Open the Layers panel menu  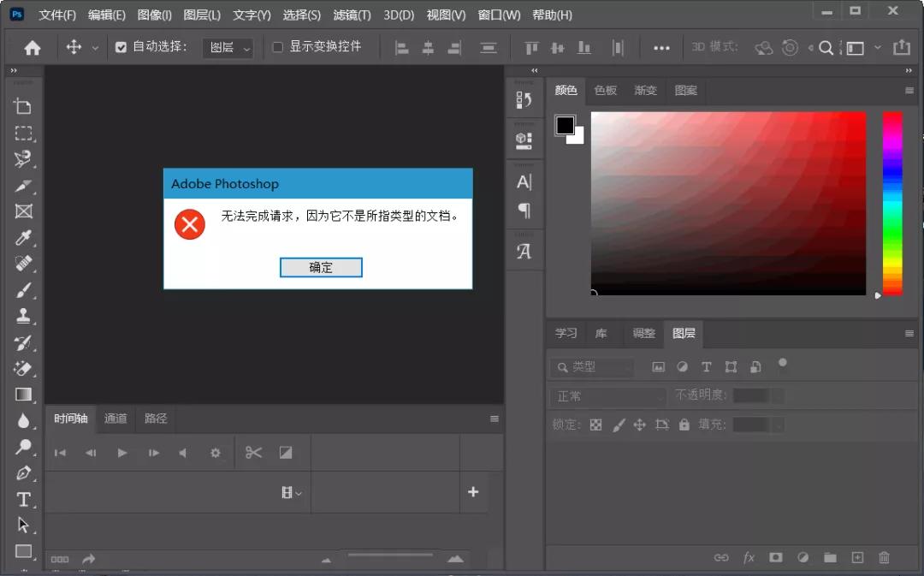click(x=909, y=334)
